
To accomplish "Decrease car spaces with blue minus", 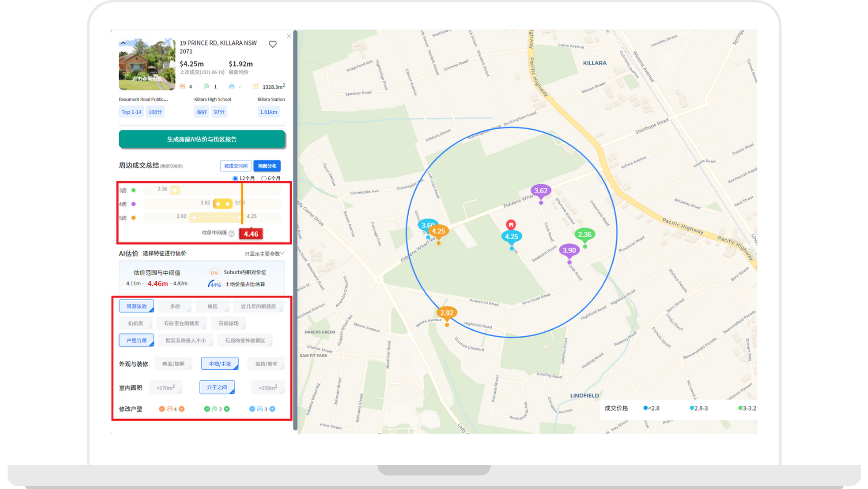I will [x=252, y=409].
